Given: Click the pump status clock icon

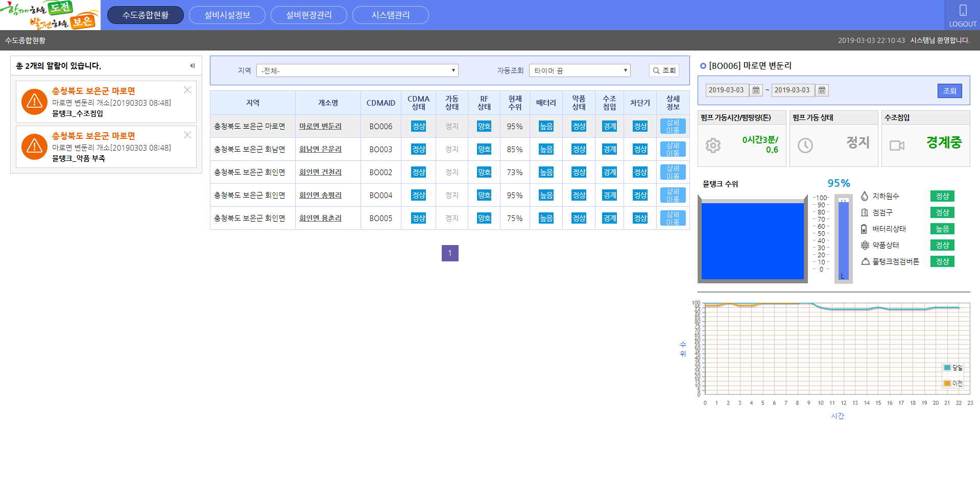Looking at the screenshot, I should point(805,145).
